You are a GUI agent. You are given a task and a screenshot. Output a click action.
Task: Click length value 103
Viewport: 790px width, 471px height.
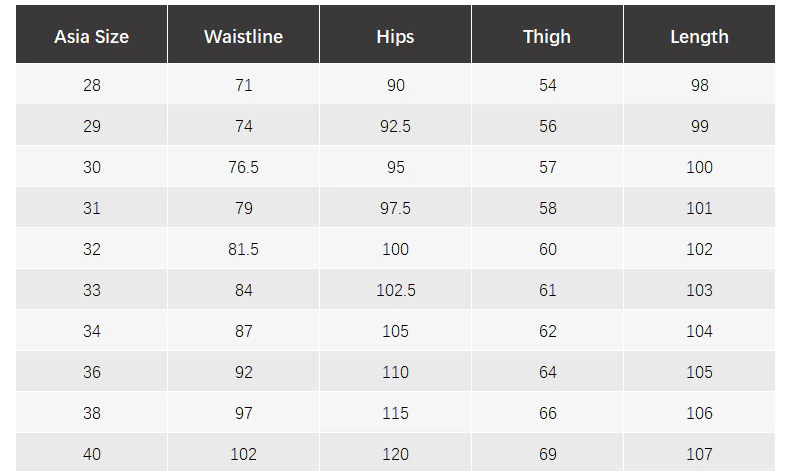coord(699,290)
